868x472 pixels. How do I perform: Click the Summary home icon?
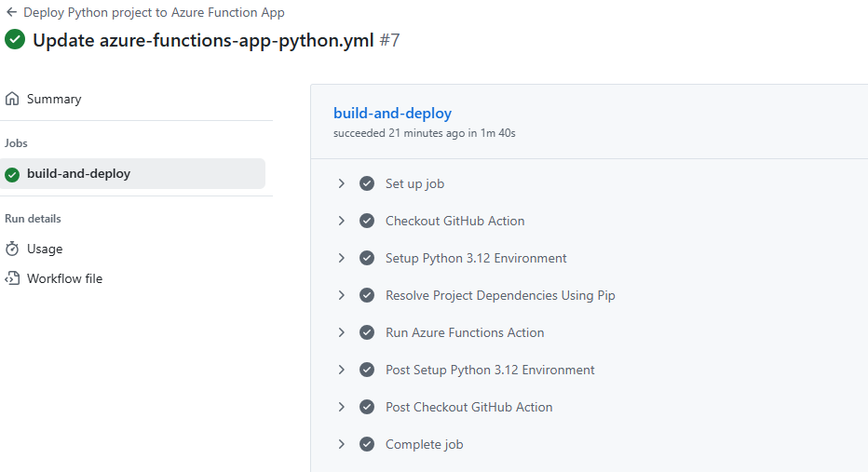tap(12, 99)
